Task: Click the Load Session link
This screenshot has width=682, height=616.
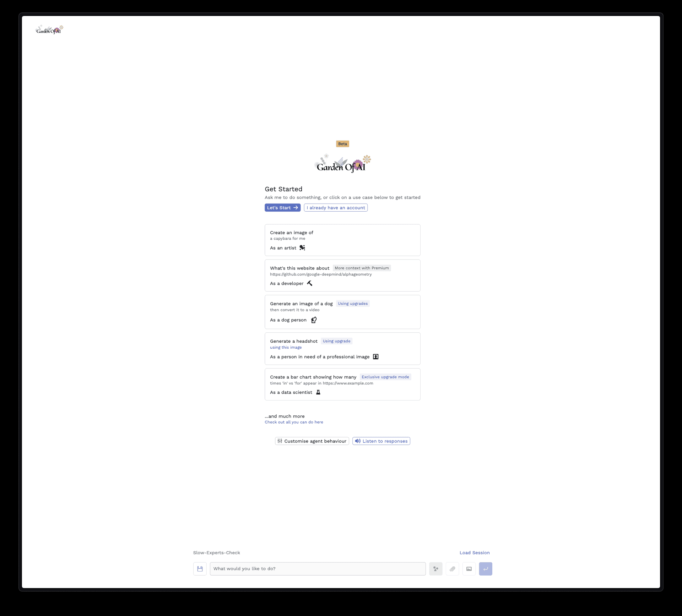Action: (475, 553)
